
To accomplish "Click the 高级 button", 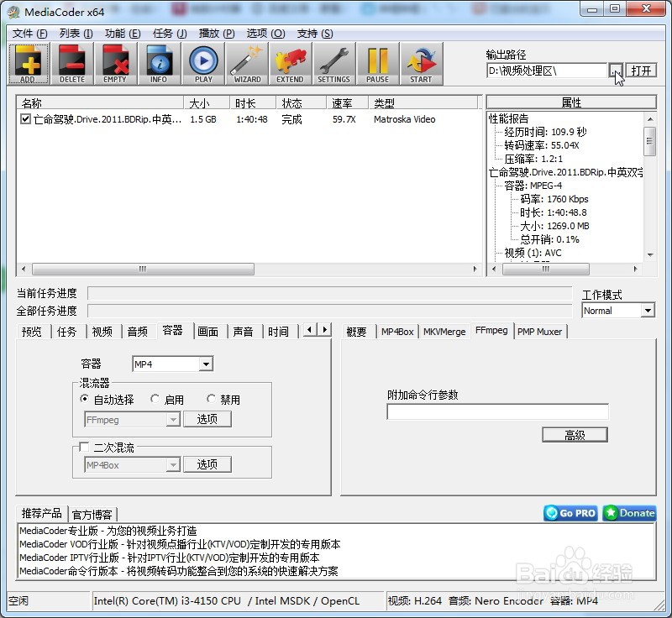I will tap(575, 435).
